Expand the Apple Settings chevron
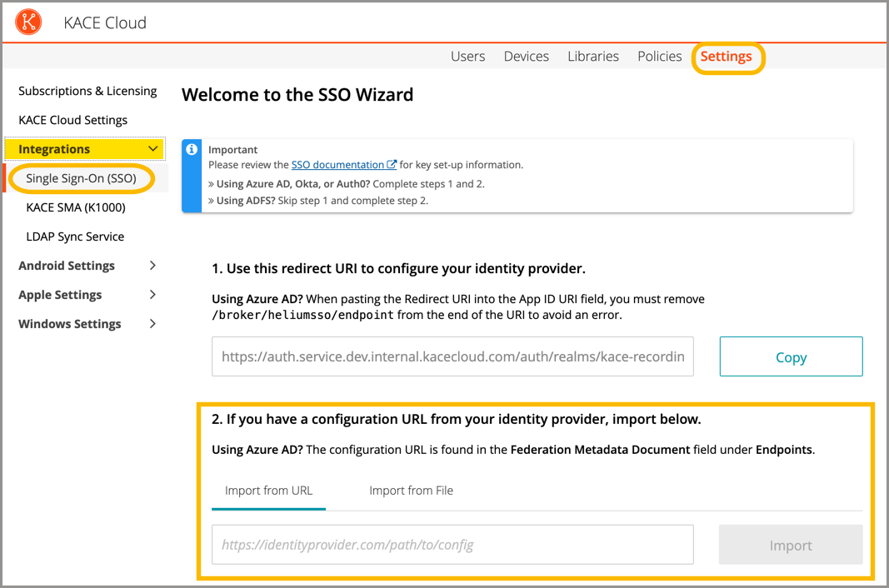This screenshot has height=588, width=889. [x=152, y=295]
